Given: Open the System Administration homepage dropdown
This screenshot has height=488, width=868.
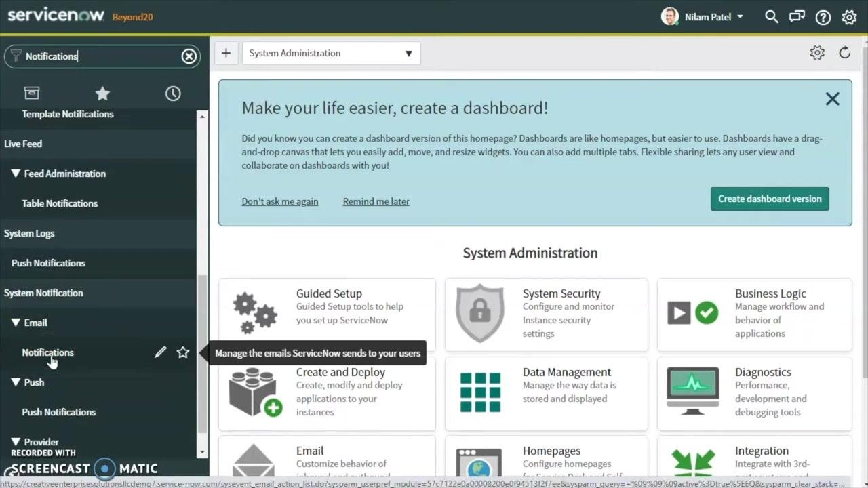Looking at the screenshot, I should point(331,53).
